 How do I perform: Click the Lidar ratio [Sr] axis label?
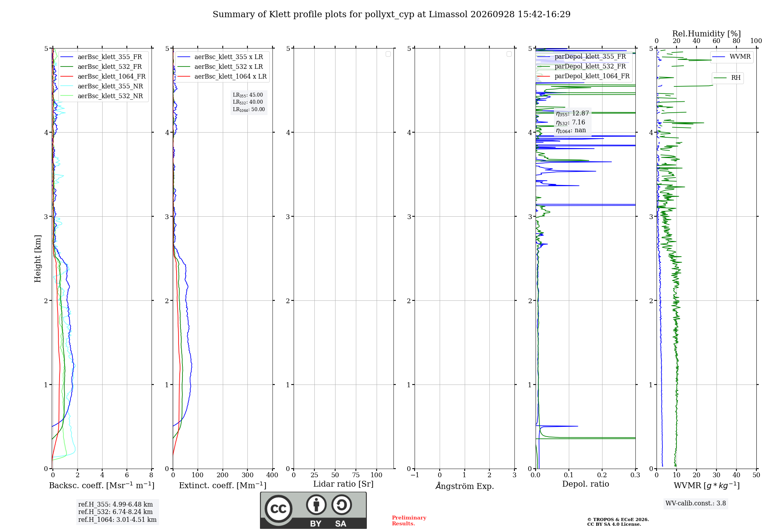[343, 484]
